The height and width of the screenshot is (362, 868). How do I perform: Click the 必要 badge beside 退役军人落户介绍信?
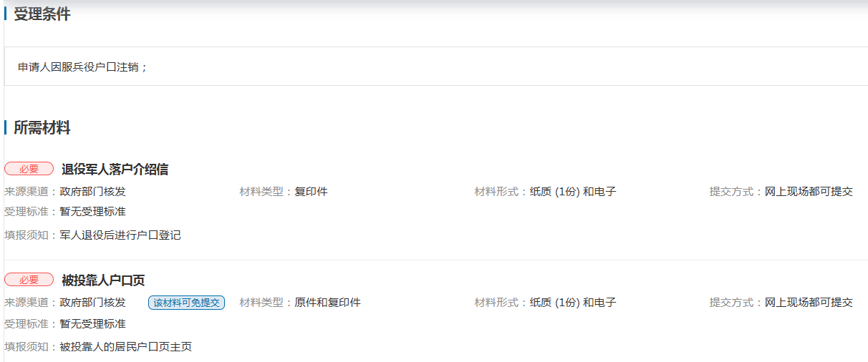(x=29, y=169)
